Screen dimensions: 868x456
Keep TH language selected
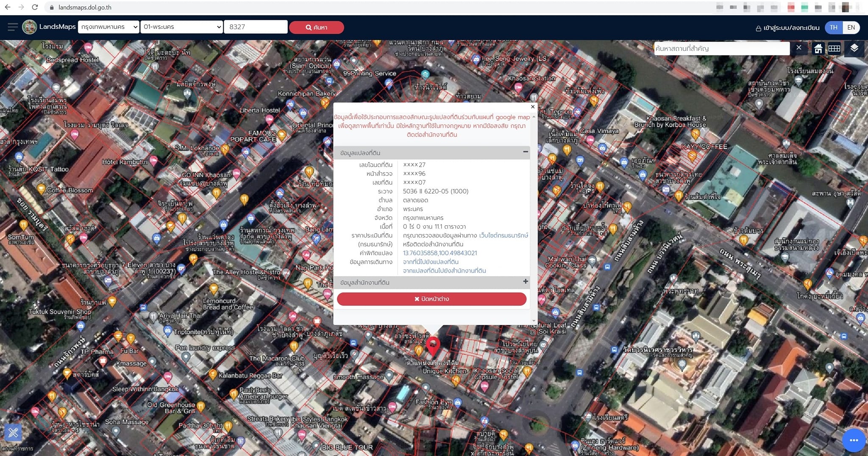[833, 27]
